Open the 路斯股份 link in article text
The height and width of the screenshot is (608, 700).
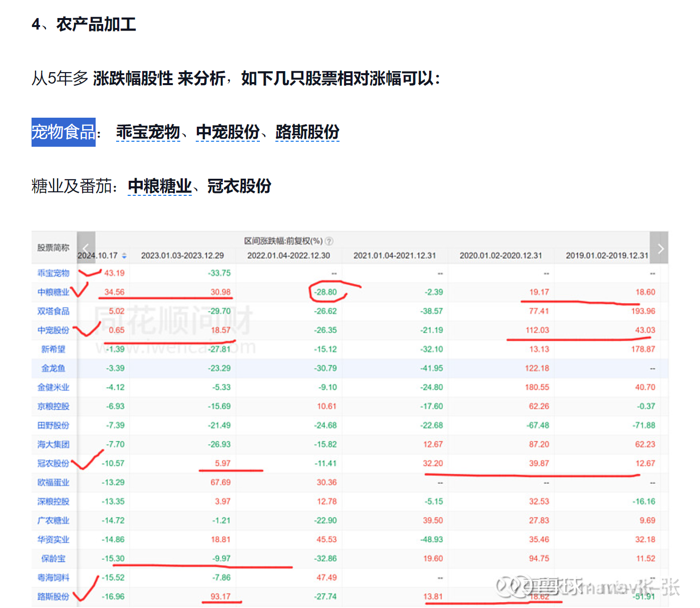pyautogui.click(x=307, y=132)
